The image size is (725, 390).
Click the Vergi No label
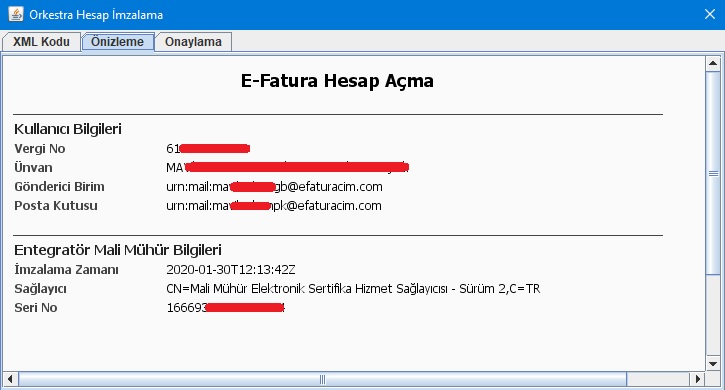tap(40, 149)
